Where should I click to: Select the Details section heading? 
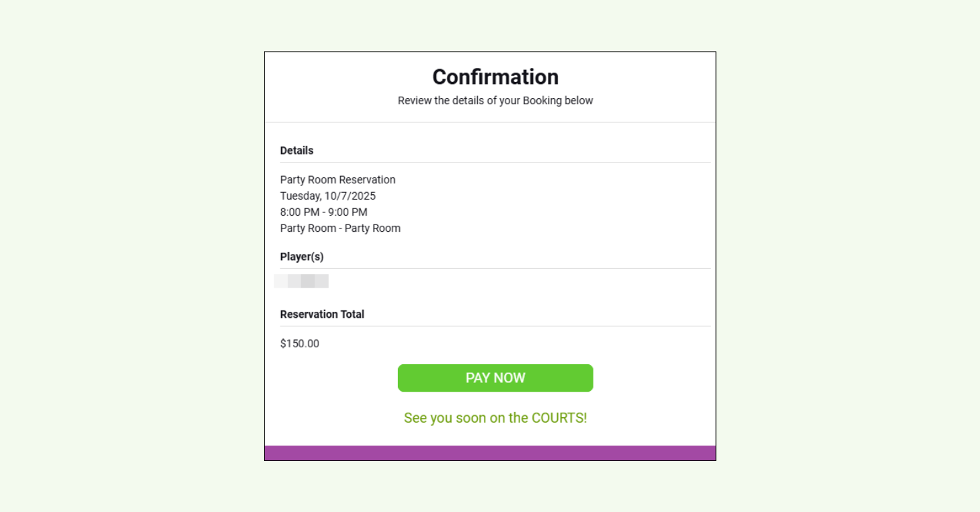296,151
